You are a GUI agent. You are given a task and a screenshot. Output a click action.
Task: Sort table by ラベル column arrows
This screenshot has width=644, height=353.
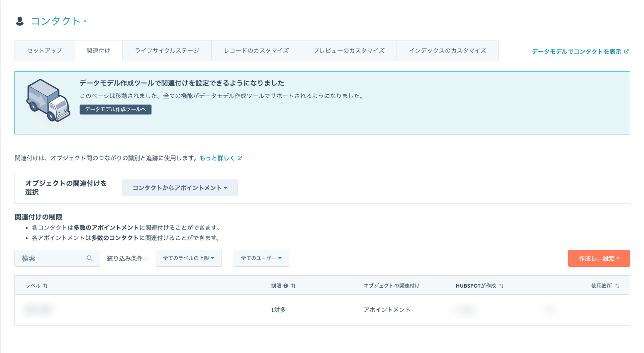point(46,286)
